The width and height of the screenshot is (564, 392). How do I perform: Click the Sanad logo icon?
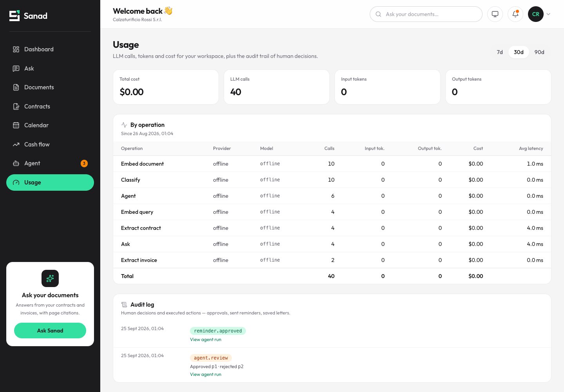point(14,16)
